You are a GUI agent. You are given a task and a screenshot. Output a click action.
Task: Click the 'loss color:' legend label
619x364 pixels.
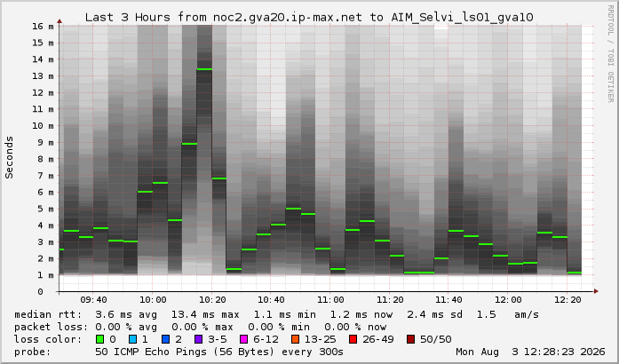[x=48, y=339]
